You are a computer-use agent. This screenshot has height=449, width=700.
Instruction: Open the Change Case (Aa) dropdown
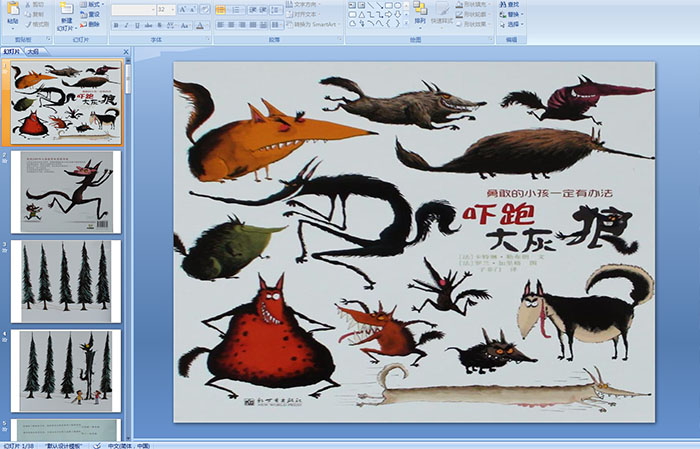[x=184, y=25]
